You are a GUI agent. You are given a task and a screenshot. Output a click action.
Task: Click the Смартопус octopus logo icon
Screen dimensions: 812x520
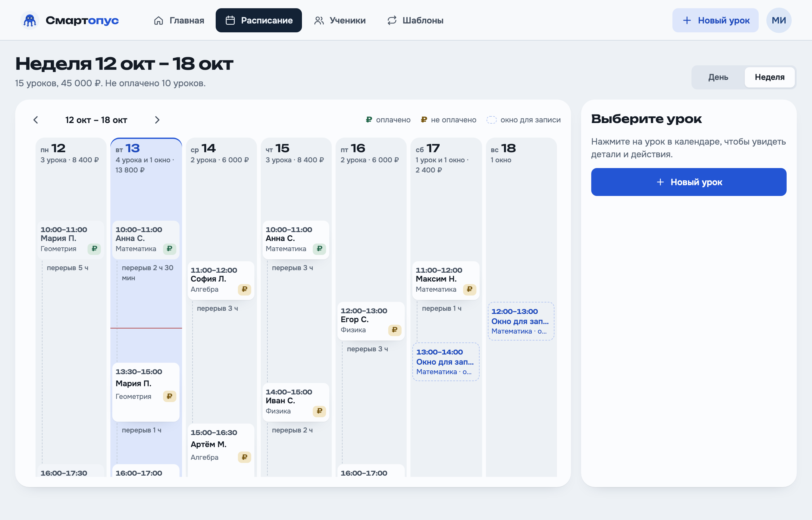pos(30,20)
